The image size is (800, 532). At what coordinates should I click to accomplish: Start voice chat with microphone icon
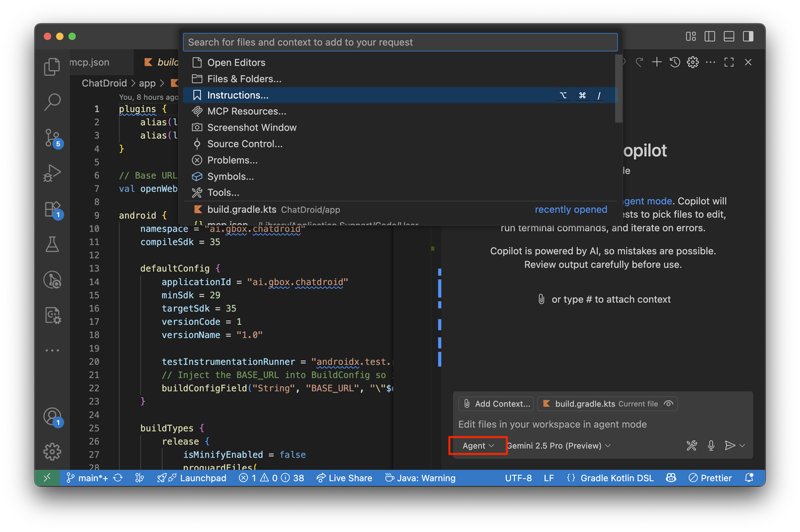711,445
